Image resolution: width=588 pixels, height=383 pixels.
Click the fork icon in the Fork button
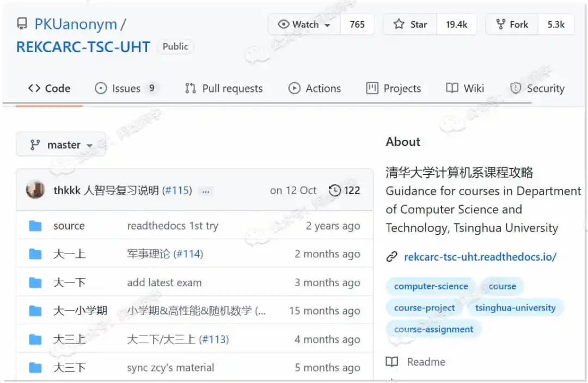click(501, 24)
